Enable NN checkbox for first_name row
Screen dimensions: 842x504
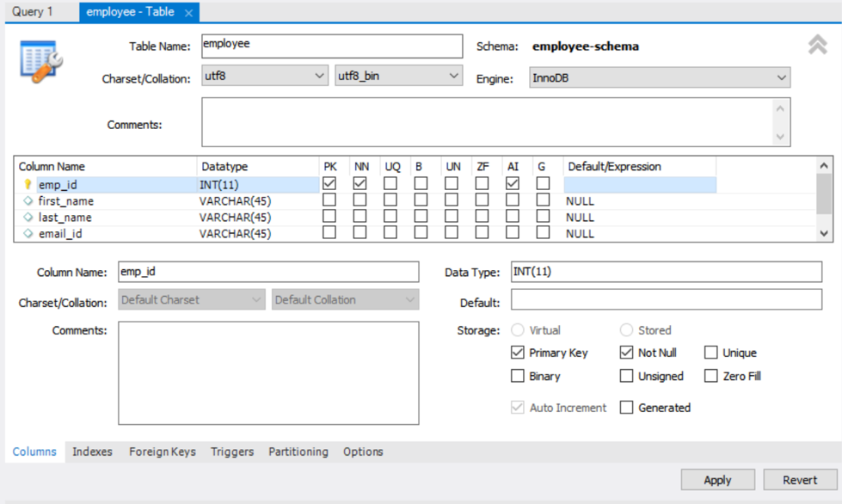tap(360, 200)
